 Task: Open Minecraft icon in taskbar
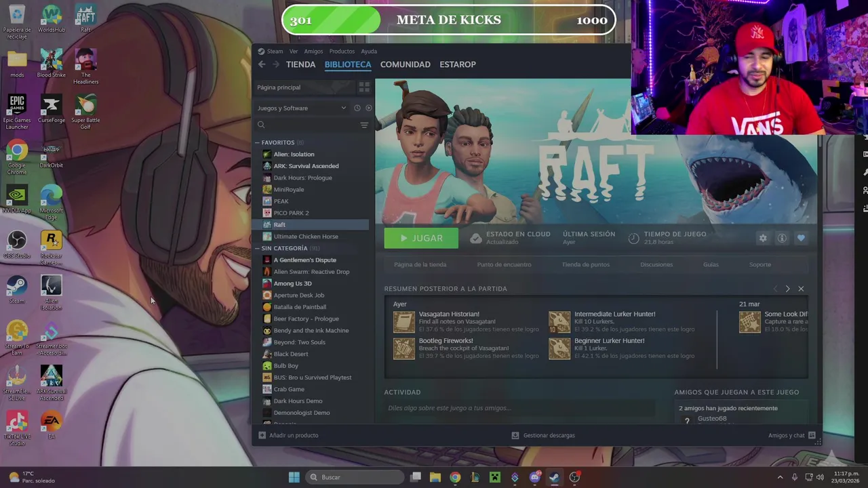tap(495, 477)
